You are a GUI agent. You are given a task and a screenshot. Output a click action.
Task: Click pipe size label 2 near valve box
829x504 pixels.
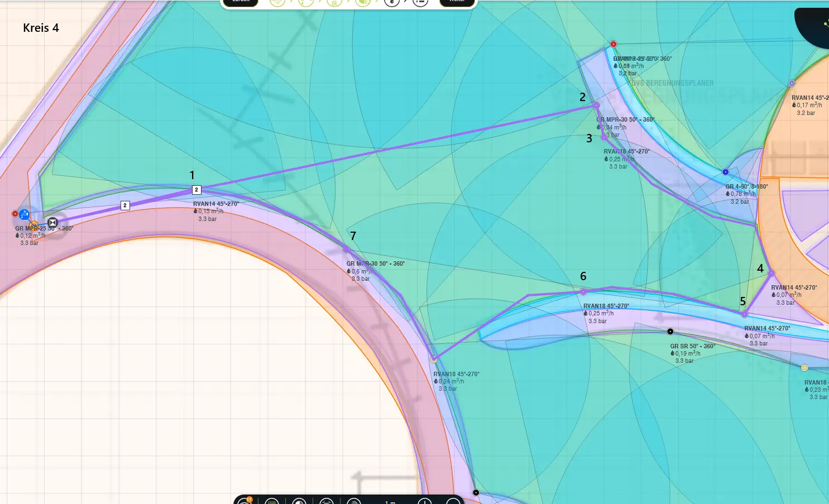coord(125,205)
